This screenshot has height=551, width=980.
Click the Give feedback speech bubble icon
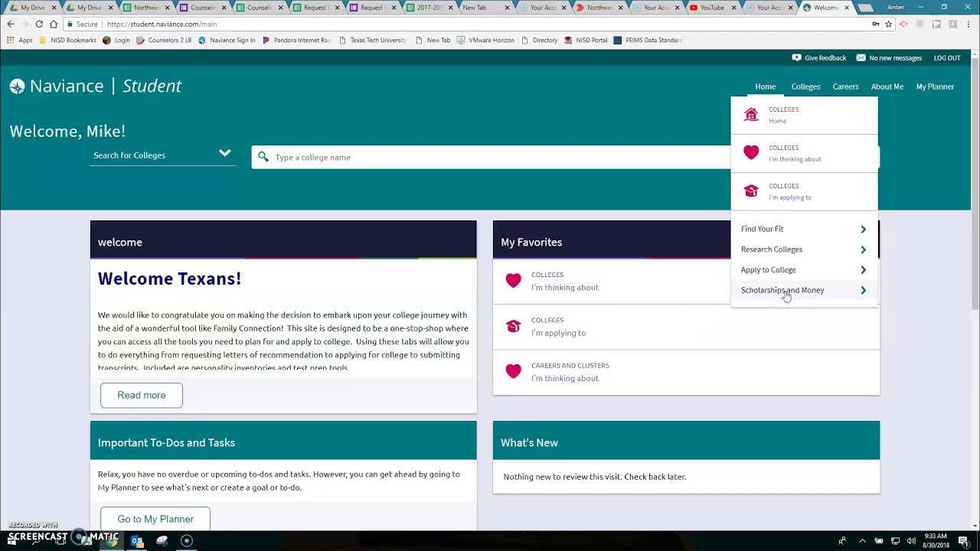coord(796,58)
